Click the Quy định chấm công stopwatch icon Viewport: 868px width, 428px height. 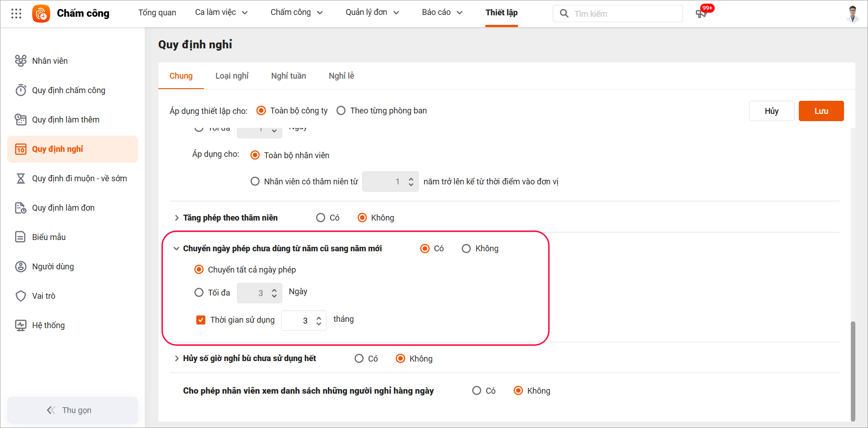pyautogui.click(x=21, y=90)
